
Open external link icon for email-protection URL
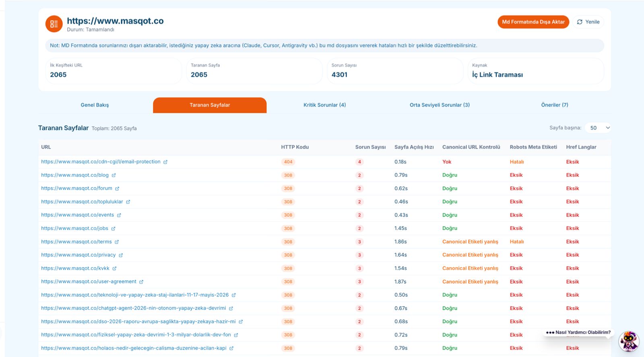[165, 162]
